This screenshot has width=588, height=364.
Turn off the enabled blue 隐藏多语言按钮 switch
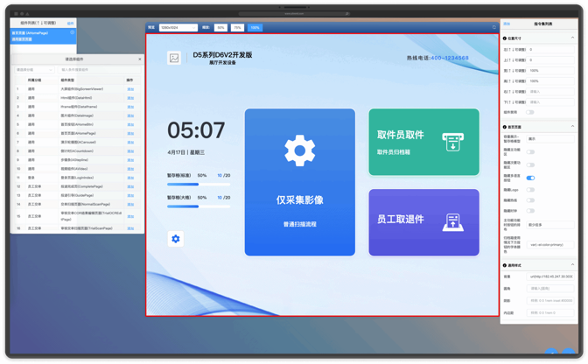pos(530,178)
